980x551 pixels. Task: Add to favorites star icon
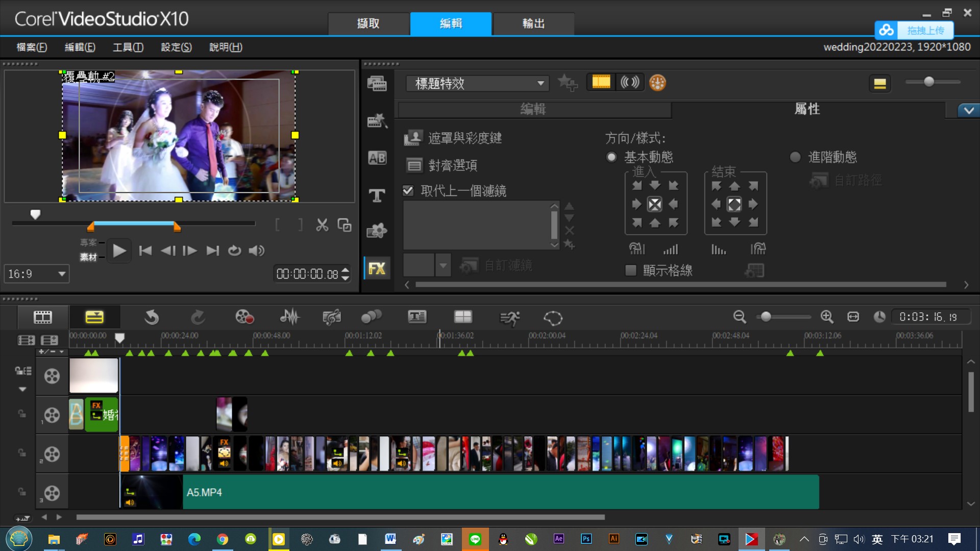pos(568,83)
